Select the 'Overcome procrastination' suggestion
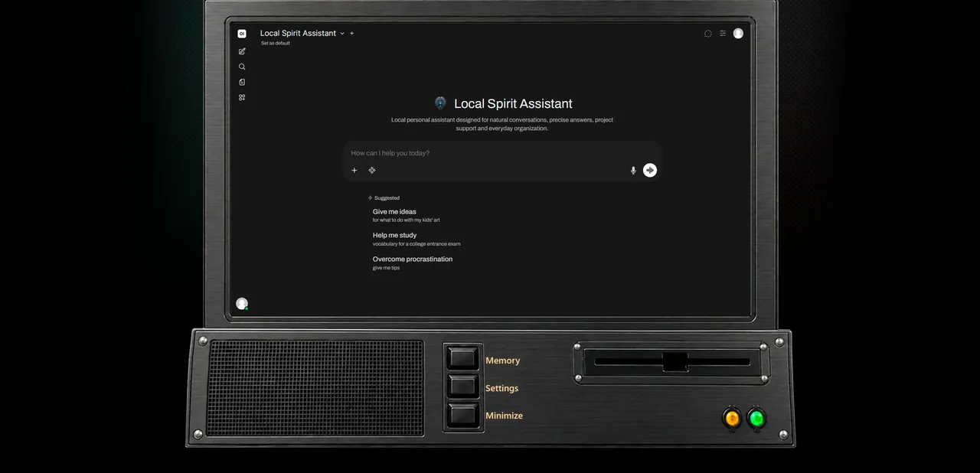 click(x=413, y=263)
